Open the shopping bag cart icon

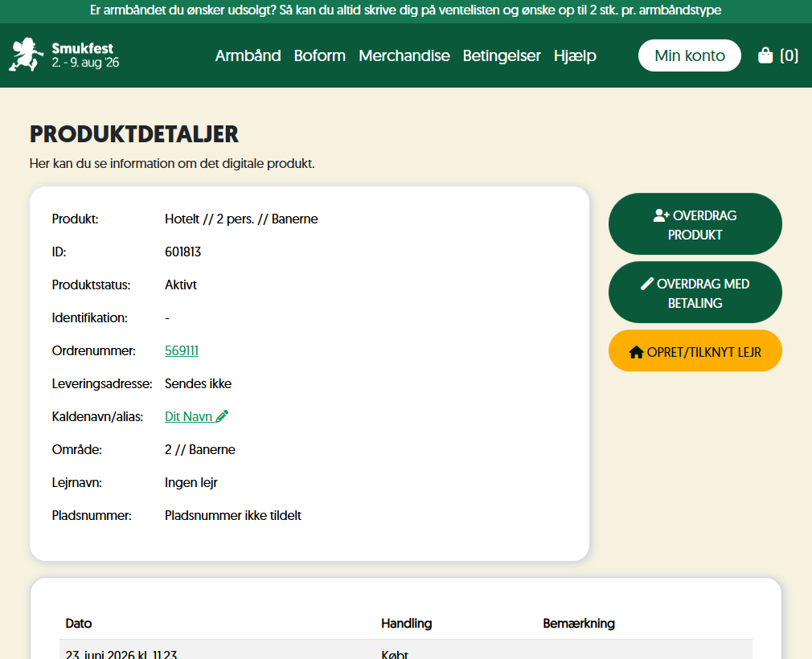pyautogui.click(x=765, y=55)
